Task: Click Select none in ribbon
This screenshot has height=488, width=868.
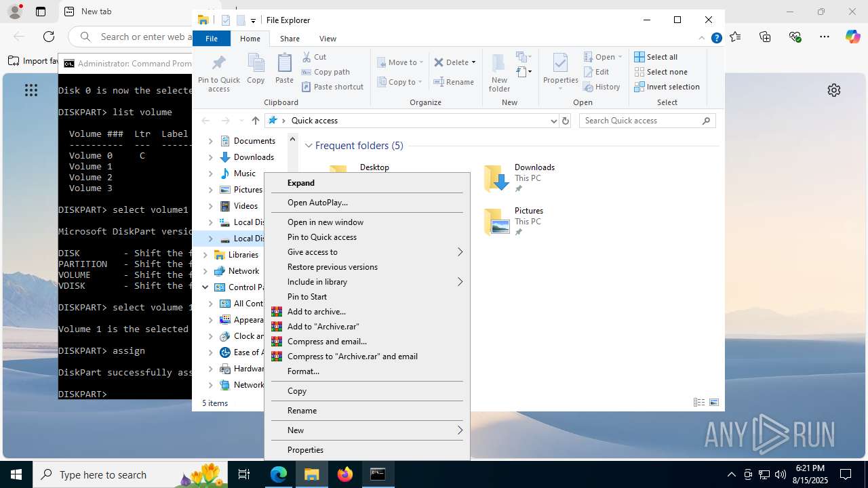Action: 660,72
